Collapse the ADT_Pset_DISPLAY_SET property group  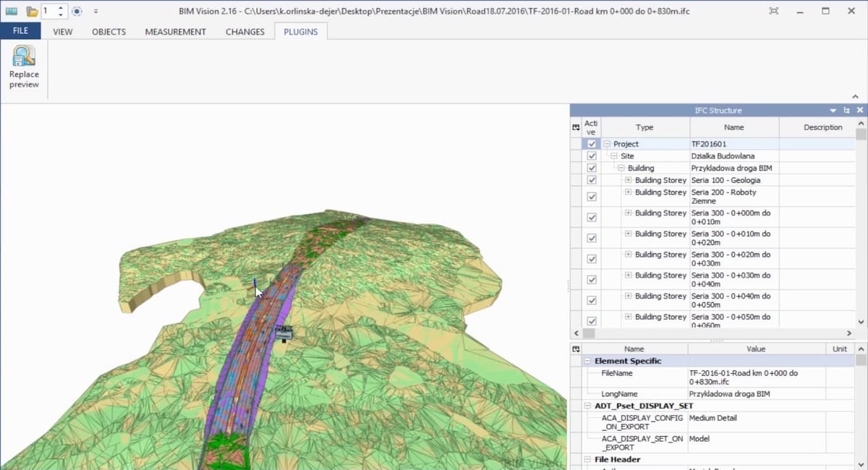click(x=588, y=406)
